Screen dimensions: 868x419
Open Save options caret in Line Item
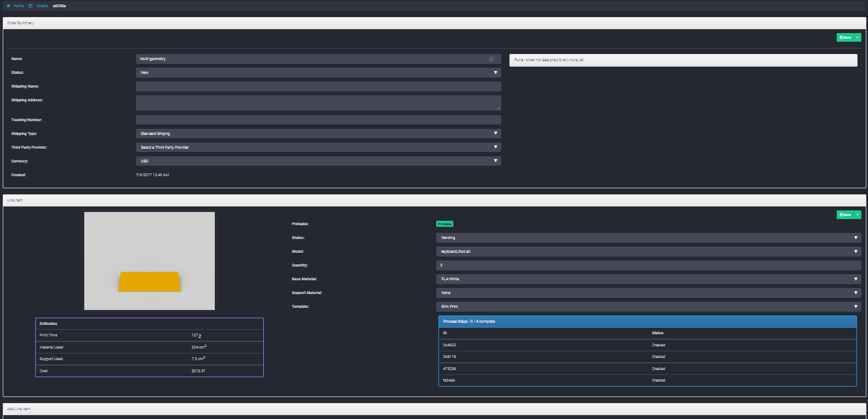pos(858,215)
